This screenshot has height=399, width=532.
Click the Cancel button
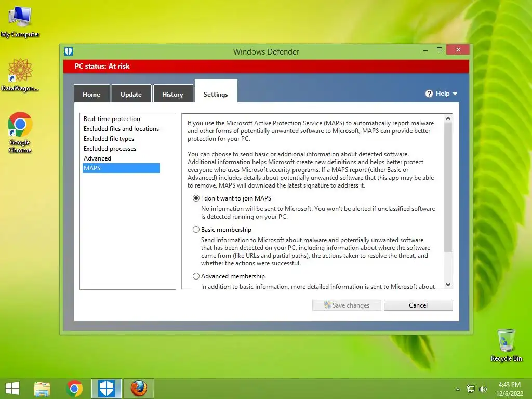point(418,305)
